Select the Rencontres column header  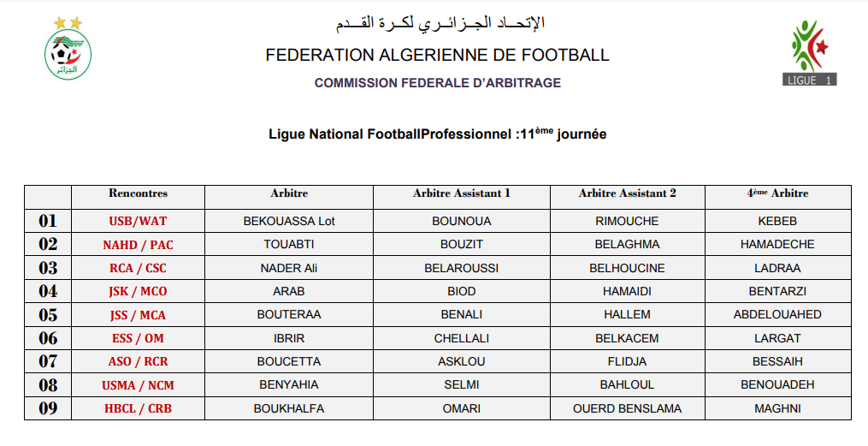click(x=138, y=194)
